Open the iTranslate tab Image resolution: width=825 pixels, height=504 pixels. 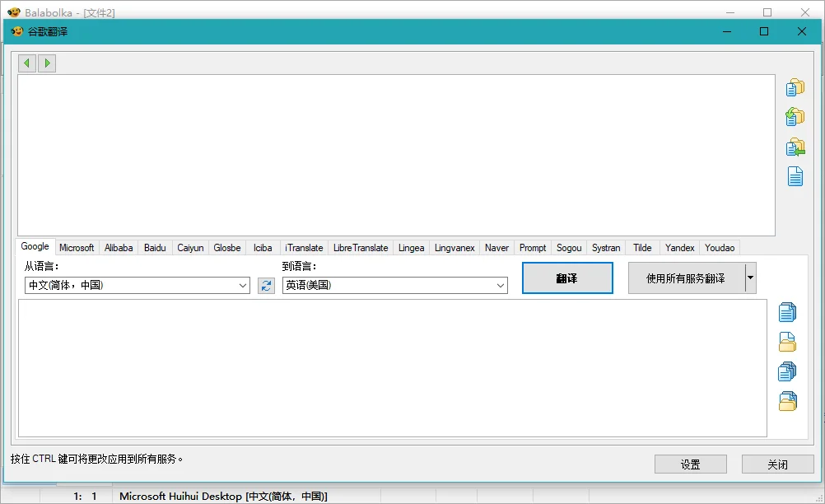[304, 248]
